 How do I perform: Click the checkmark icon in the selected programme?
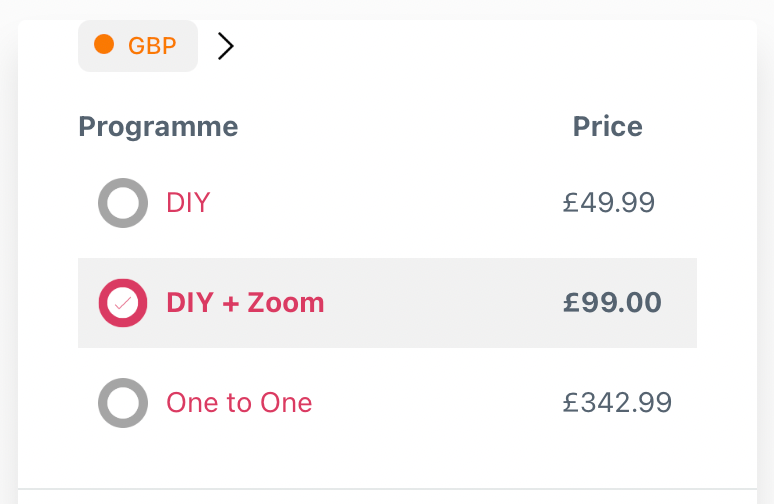click(122, 303)
